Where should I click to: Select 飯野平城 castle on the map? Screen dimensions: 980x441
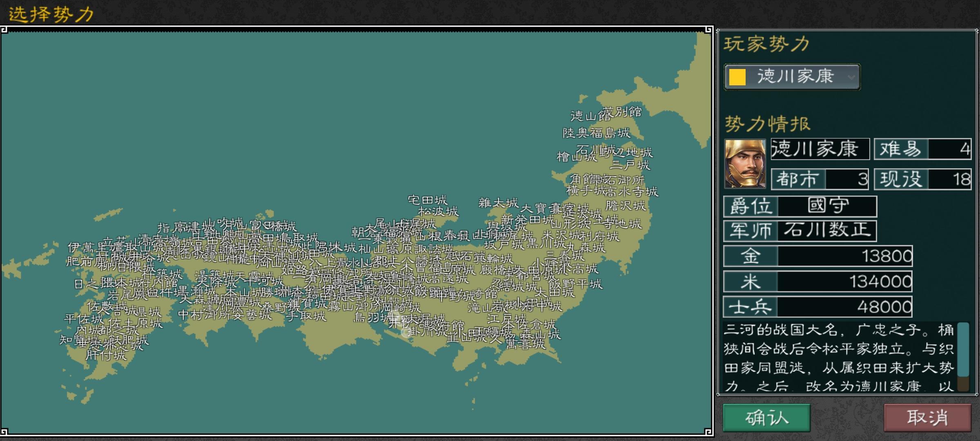pos(575,284)
